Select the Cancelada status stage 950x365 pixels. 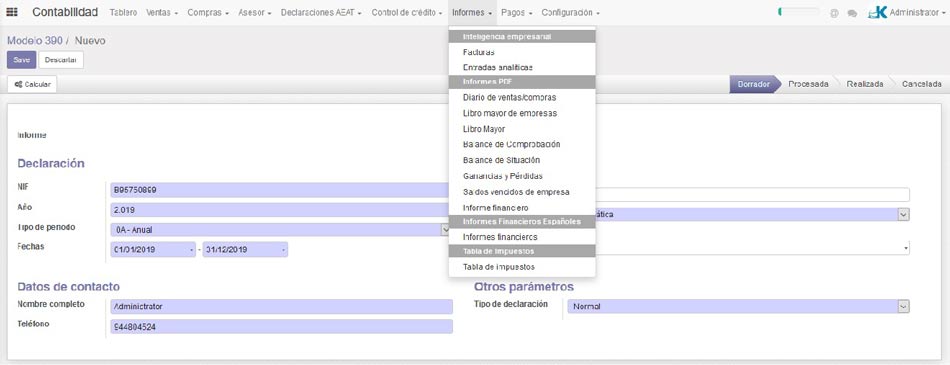[921, 84]
